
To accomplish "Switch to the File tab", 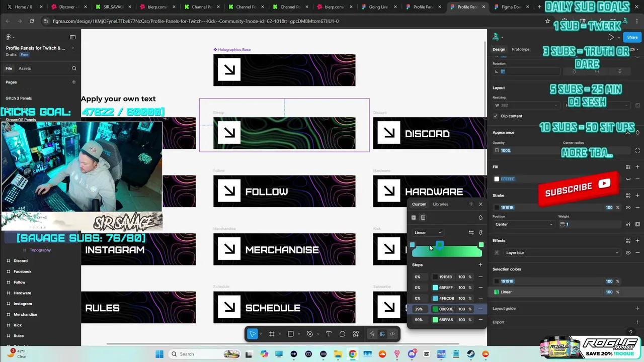I will (x=9, y=68).
